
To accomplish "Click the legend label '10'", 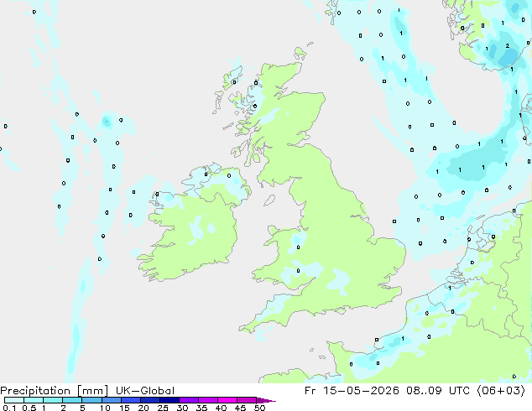I will [105, 408].
